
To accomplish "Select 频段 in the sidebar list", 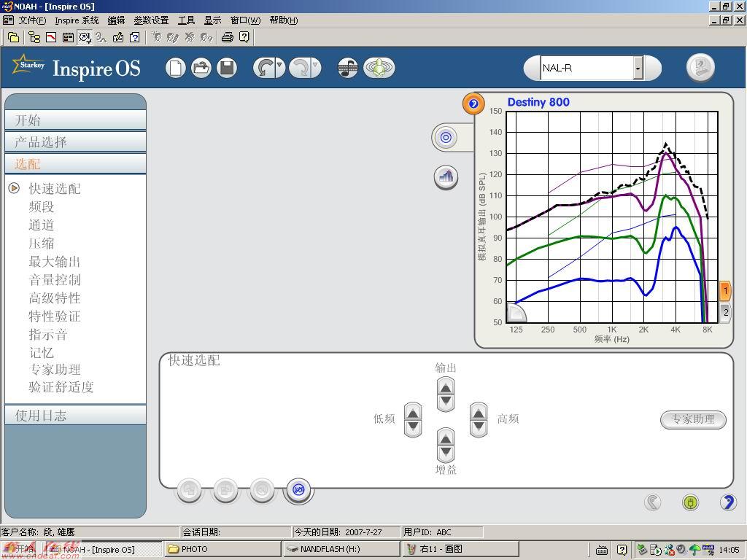I will pos(42,206).
